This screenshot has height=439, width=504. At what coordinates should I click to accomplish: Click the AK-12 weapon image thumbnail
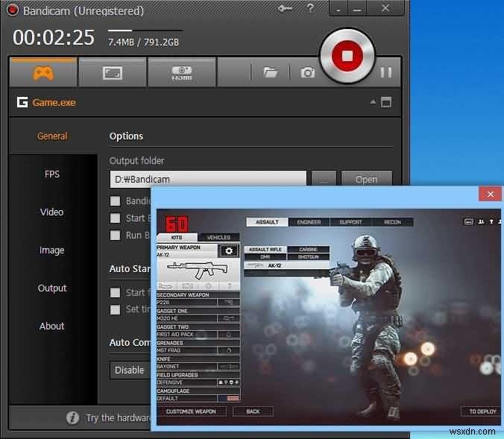click(198, 269)
